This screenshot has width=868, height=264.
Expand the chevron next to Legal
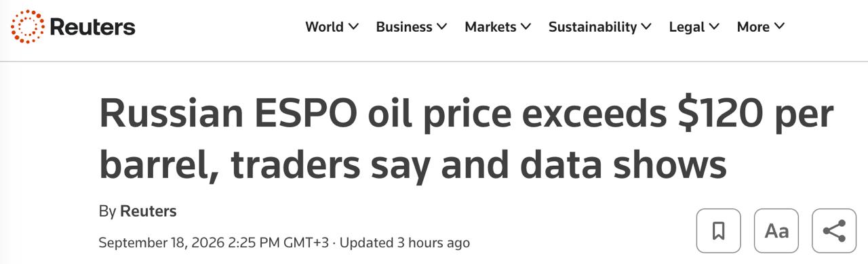click(x=715, y=27)
